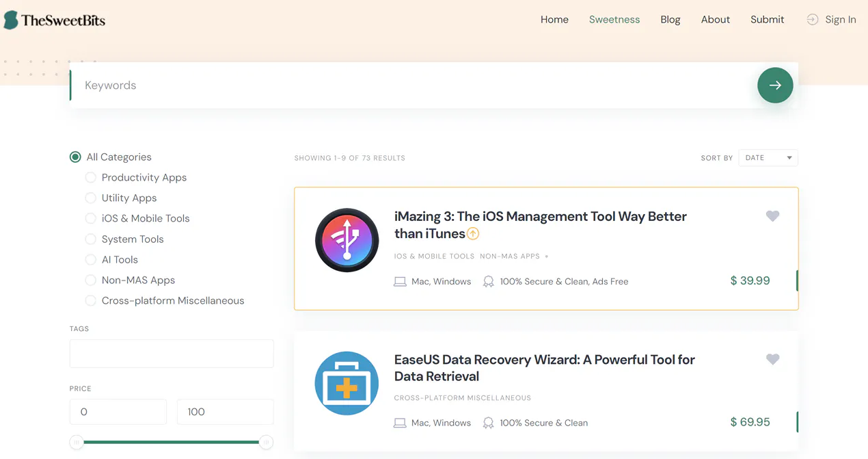
Task: Click the green price range track
Action: click(171, 443)
